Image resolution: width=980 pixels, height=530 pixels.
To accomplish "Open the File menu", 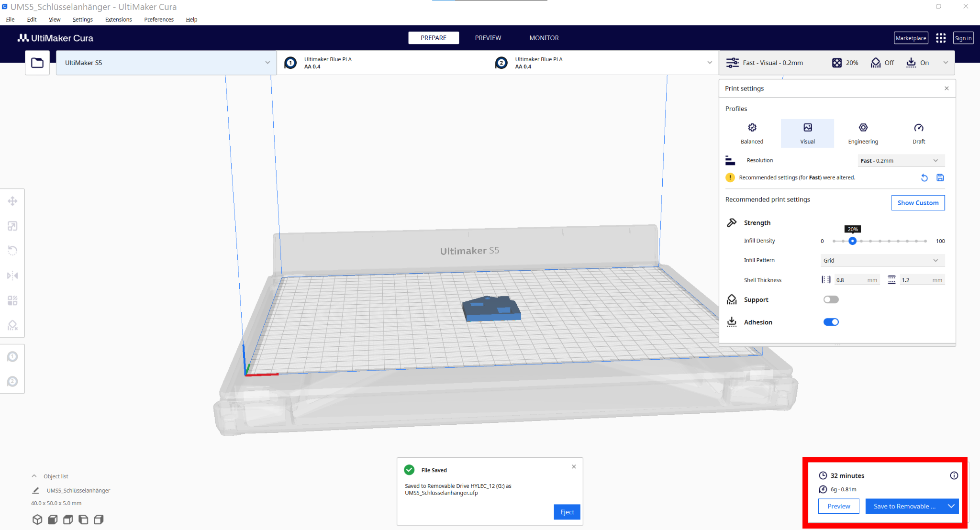I will coord(10,20).
